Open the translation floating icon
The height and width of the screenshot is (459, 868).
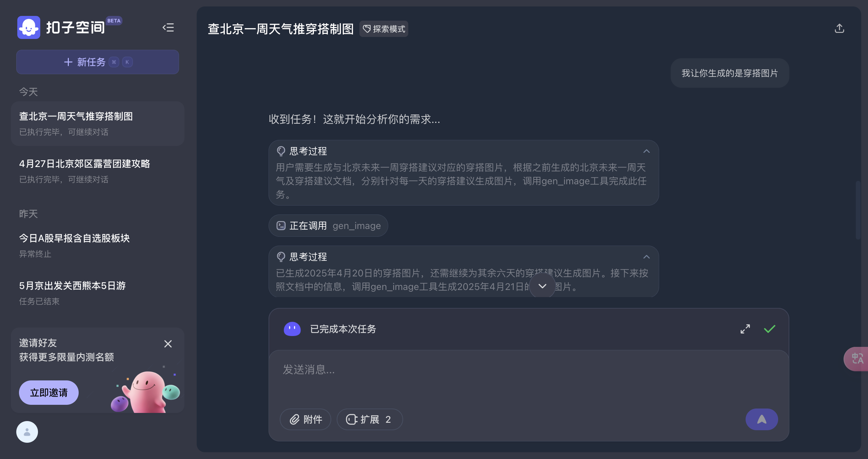pyautogui.click(x=857, y=359)
